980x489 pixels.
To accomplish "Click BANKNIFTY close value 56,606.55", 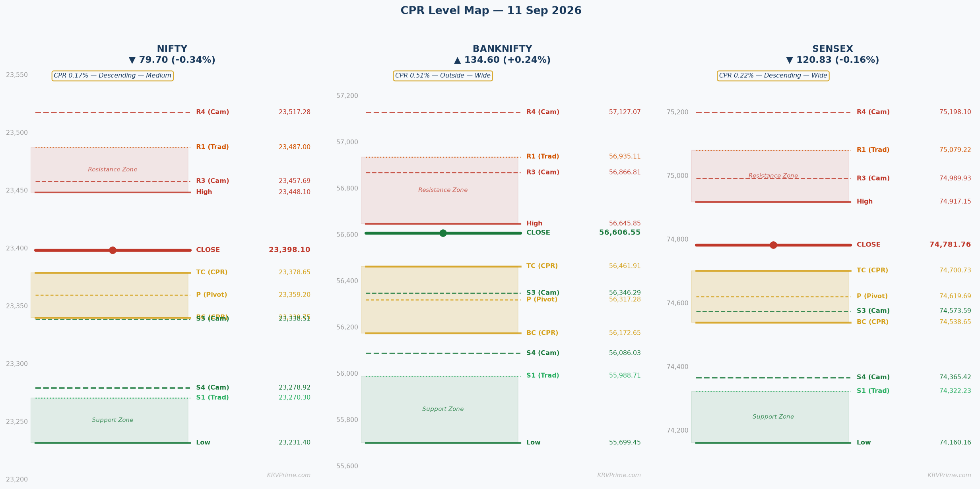I will [x=620, y=233].
